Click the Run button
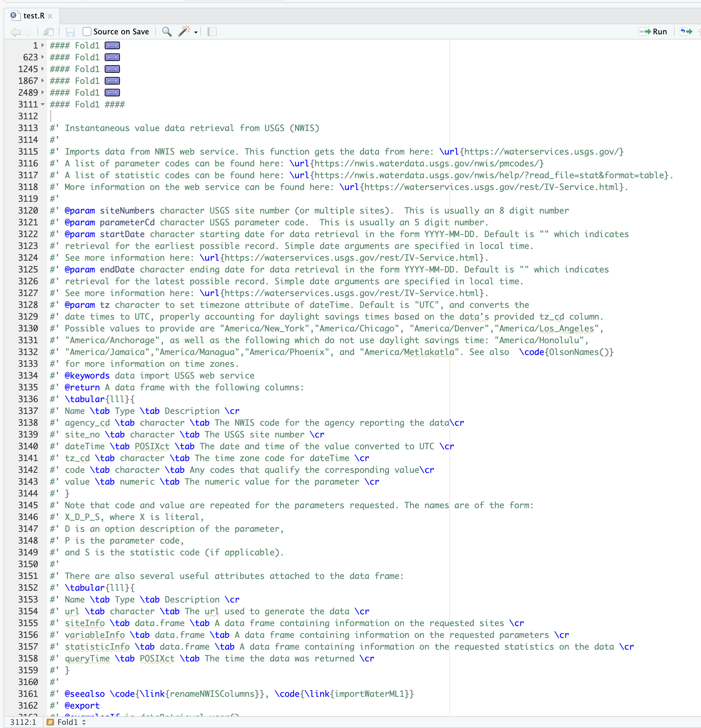This screenshot has width=701, height=728. (653, 32)
